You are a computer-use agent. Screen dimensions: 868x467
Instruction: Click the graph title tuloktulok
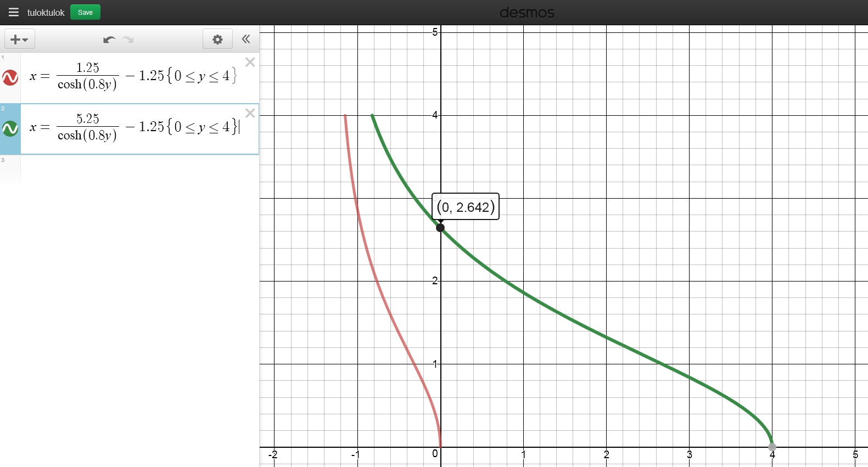pyautogui.click(x=46, y=13)
